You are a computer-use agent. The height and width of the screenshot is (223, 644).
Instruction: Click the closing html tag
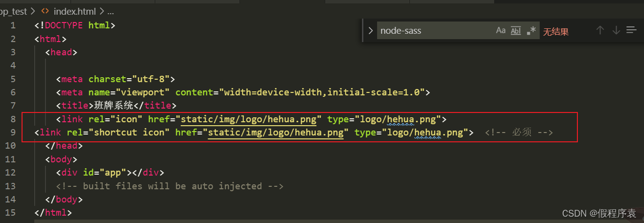pos(53,213)
